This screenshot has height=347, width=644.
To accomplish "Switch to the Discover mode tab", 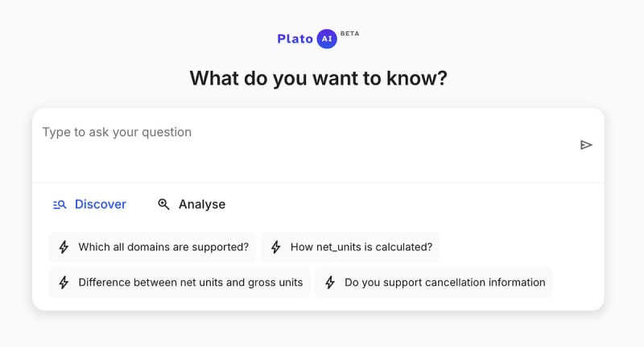I will pos(89,204).
